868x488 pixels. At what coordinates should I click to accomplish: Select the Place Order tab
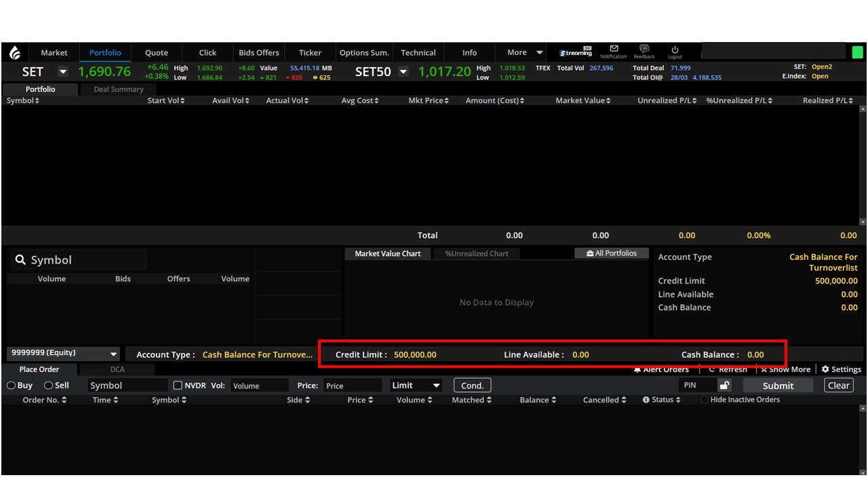(x=39, y=369)
